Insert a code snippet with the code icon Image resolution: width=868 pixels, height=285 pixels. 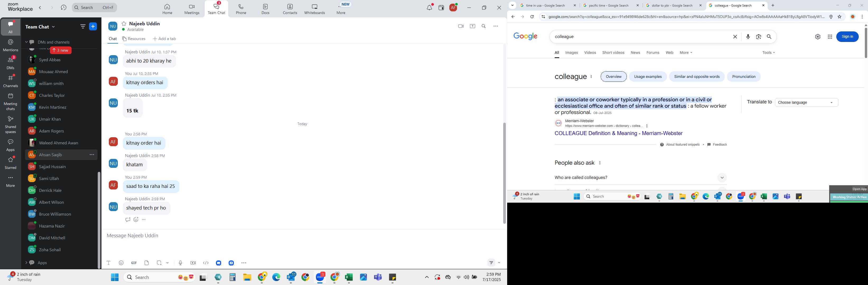(206, 263)
